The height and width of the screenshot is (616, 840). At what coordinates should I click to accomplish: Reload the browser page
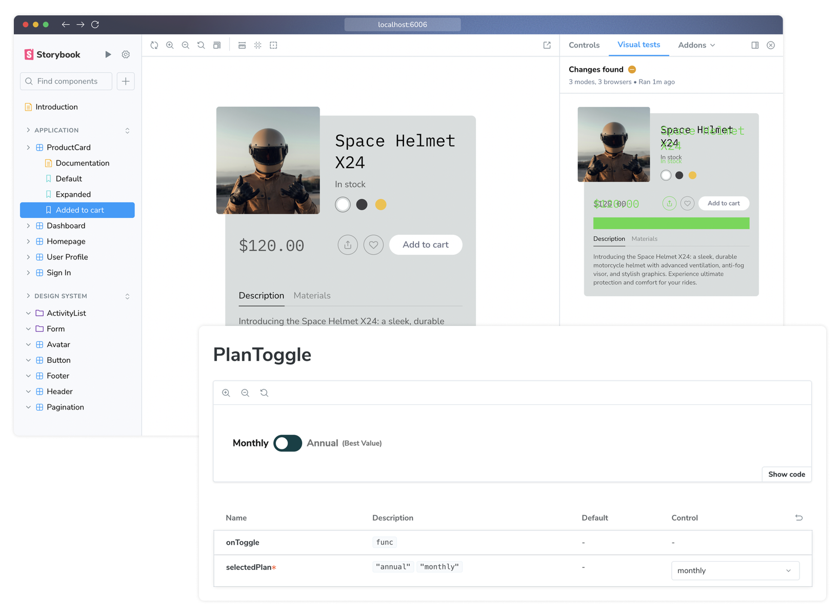(x=95, y=25)
